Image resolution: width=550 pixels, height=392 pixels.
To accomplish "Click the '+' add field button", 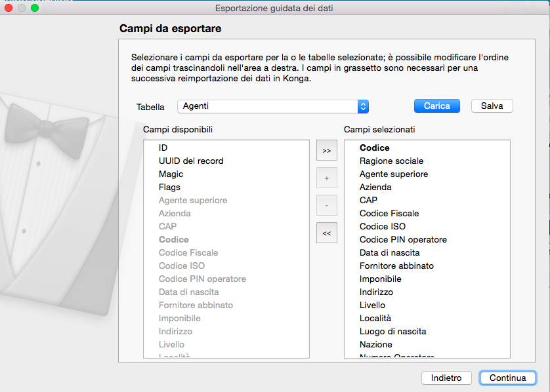I will point(326,178).
